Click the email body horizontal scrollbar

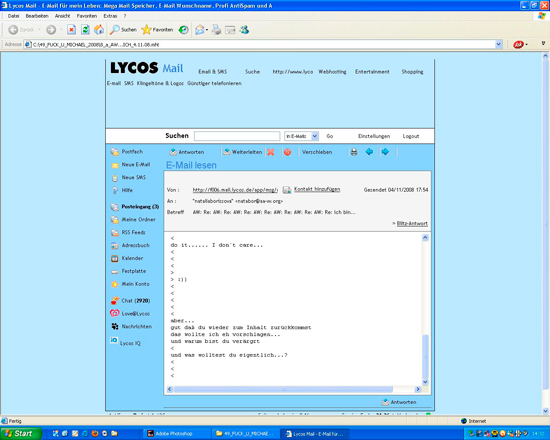click(283, 389)
